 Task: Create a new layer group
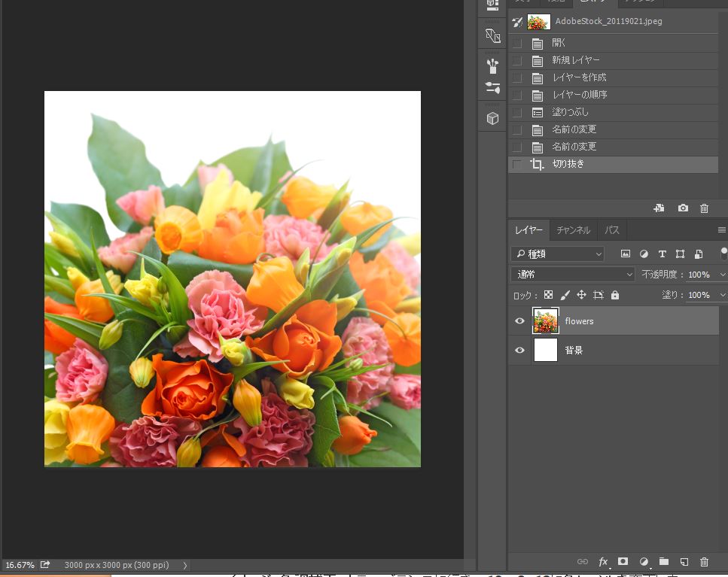(664, 562)
